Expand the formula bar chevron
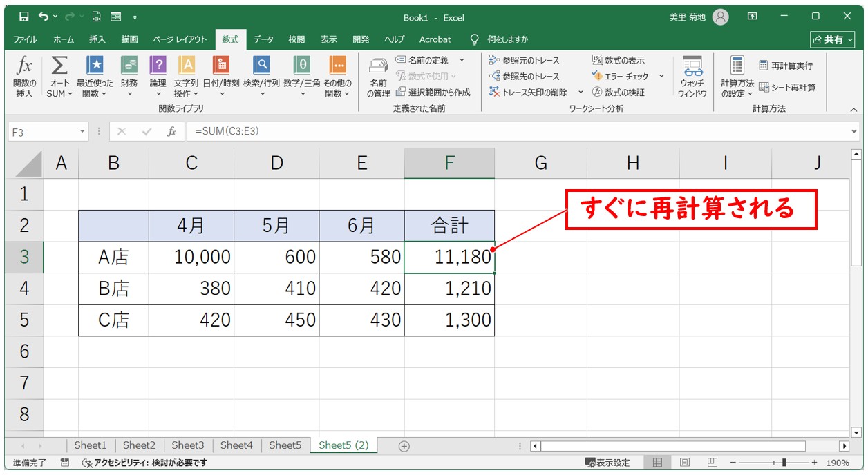The width and height of the screenshot is (868, 475). 855,131
